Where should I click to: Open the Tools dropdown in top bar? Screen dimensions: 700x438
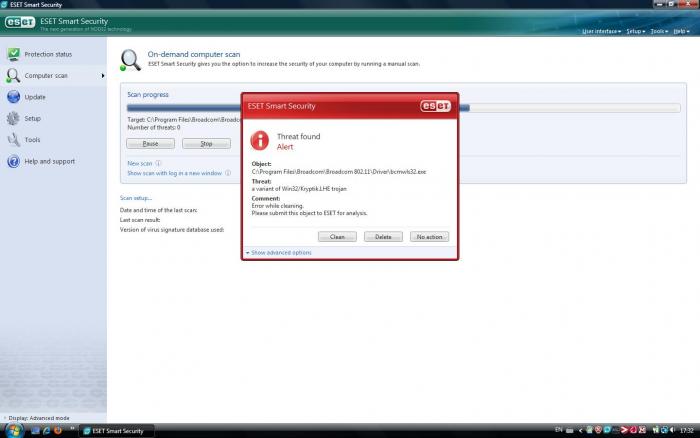659,31
